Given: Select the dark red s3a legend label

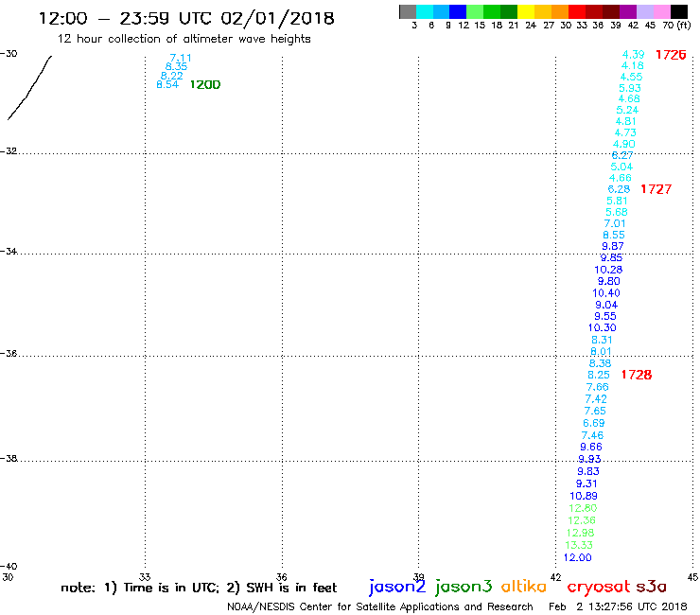Looking at the screenshot, I should click(x=651, y=587).
